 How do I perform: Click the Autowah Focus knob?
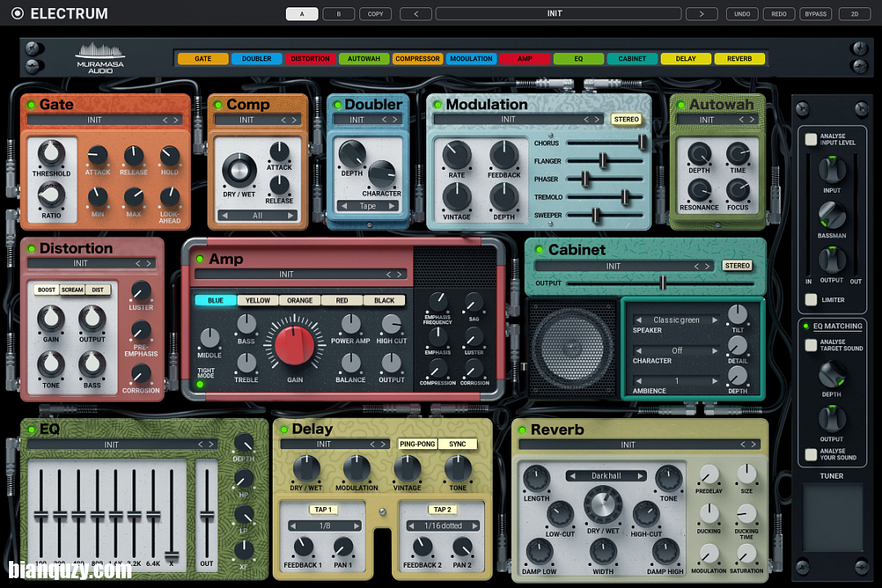737,191
